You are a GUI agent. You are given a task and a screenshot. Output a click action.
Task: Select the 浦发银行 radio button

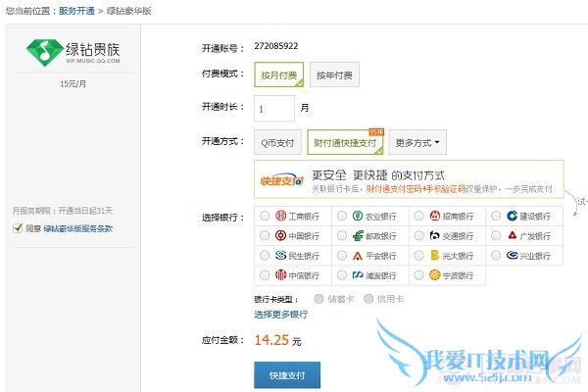coord(342,275)
